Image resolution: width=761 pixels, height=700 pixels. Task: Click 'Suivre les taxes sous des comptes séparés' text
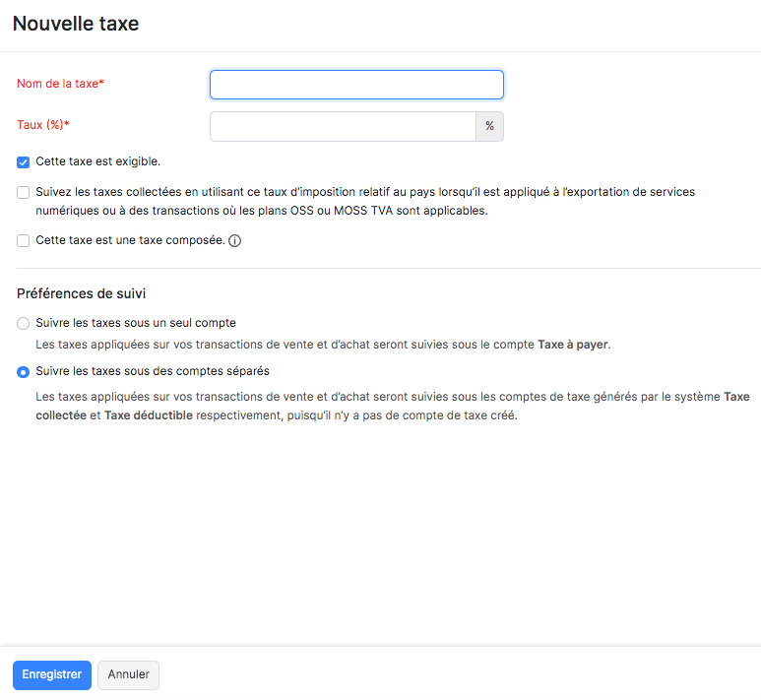coord(153,371)
